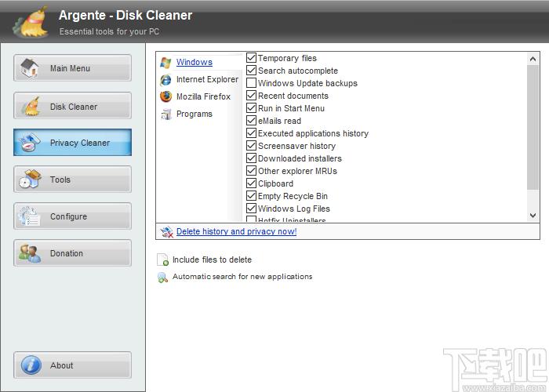The image size is (549, 392).
Task: Click scrollbar track below the thumb
Action: tap(533, 200)
